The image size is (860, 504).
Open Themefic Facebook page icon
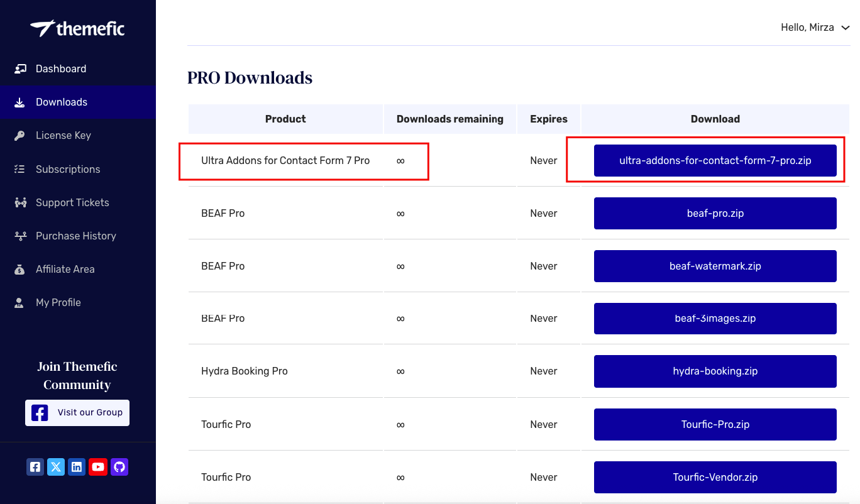(x=35, y=467)
